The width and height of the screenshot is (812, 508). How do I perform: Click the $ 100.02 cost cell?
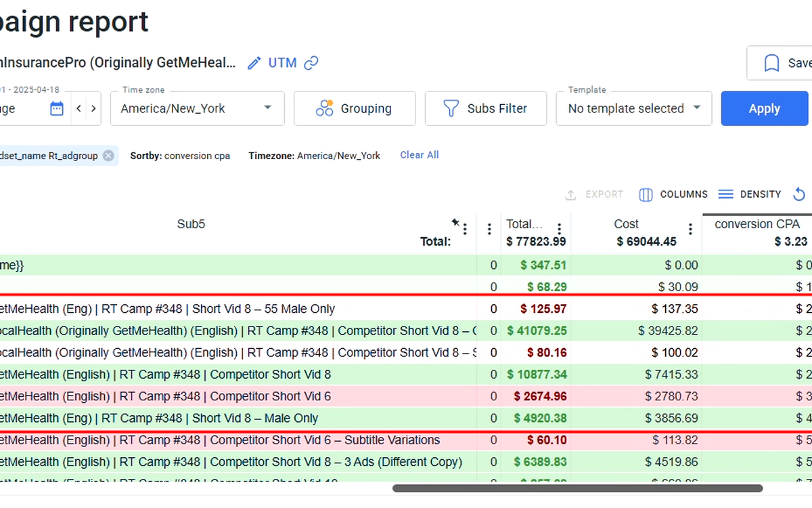[675, 353]
